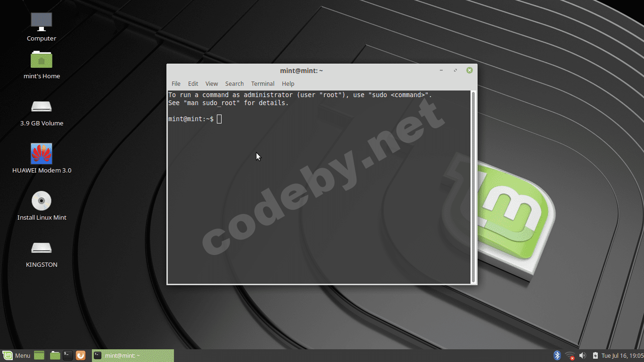Open the Bluetooth tray icon
Image resolution: width=644 pixels, height=362 pixels.
(557, 355)
